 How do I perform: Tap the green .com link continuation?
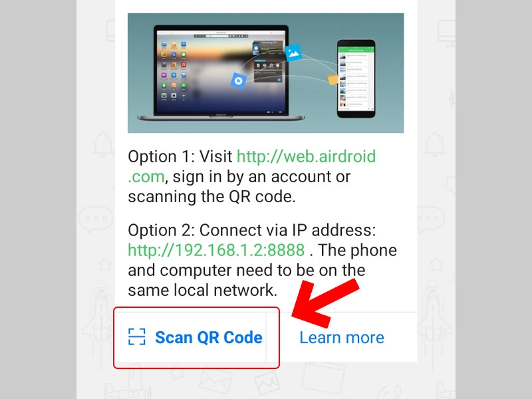[x=146, y=177]
